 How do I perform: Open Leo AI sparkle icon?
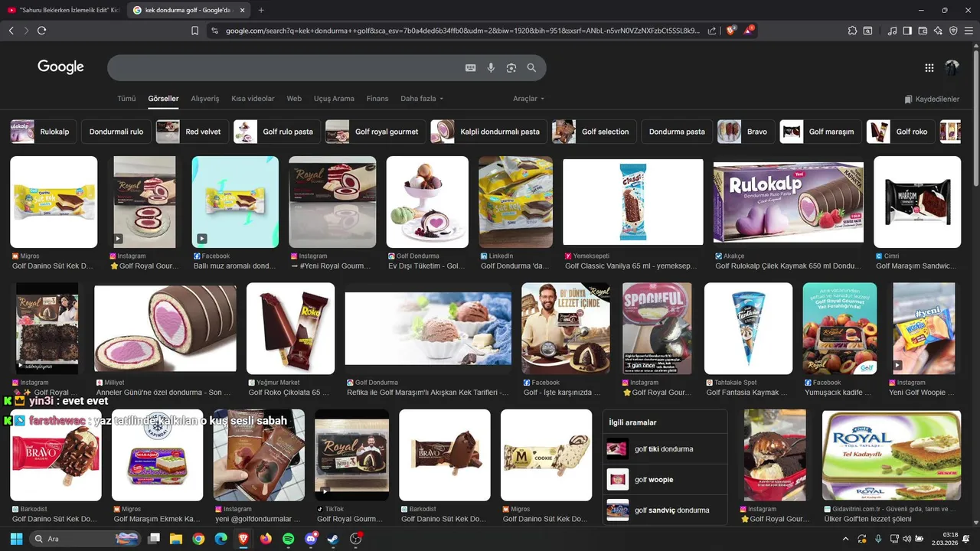pos(938,31)
